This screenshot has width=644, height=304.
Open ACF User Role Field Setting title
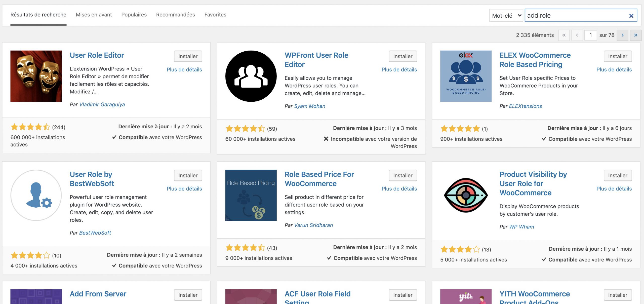point(317,297)
